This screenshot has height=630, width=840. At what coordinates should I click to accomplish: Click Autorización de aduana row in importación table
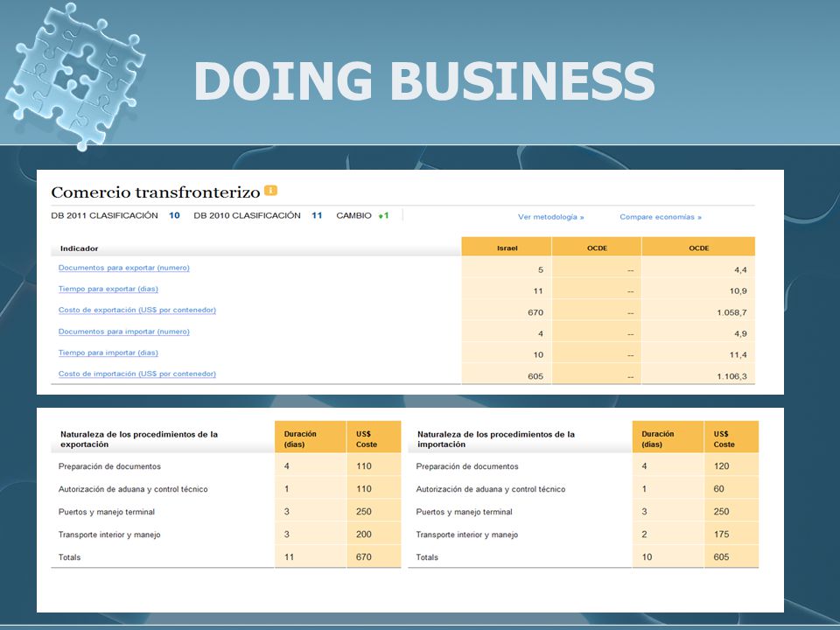click(491, 489)
